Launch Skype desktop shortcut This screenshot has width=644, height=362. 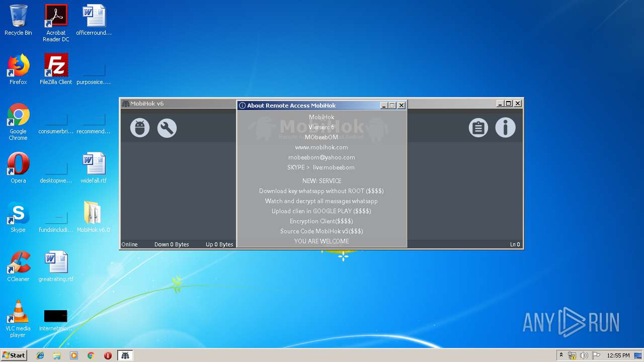pyautogui.click(x=18, y=217)
